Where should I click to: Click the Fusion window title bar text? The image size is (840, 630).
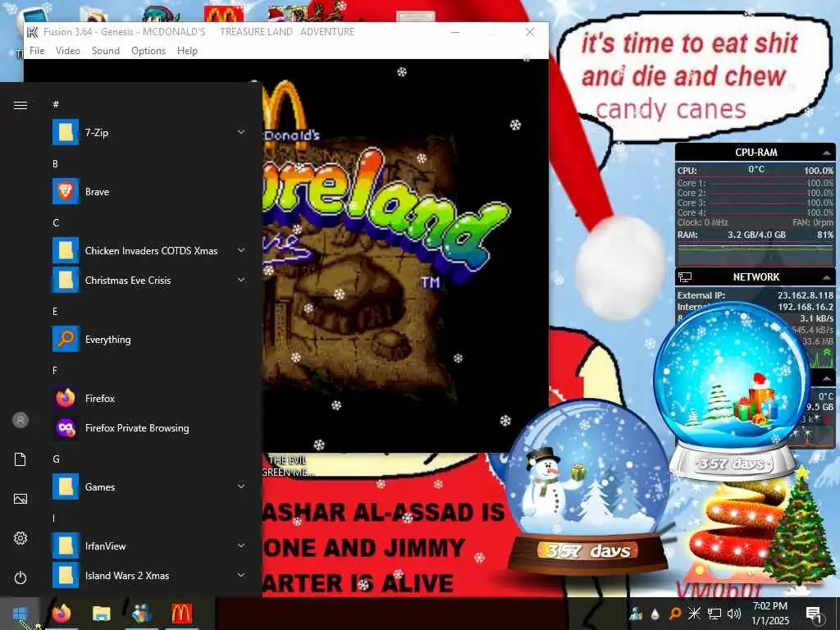pyautogui.click(x=199, y=32)
